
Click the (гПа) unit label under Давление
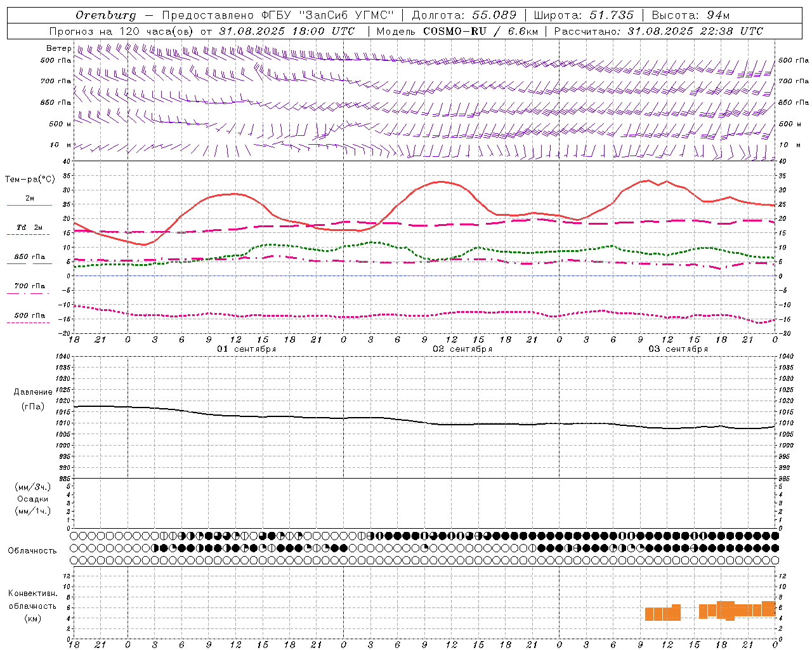pos(33,406)
